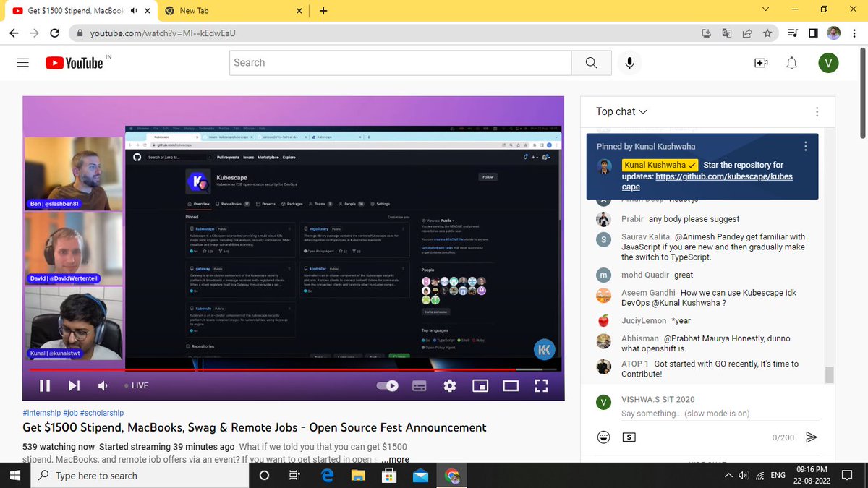This screenshot has width=868, height=488.
Task: Open YouTube account avatar V menu
Action: tap(828, 63)
